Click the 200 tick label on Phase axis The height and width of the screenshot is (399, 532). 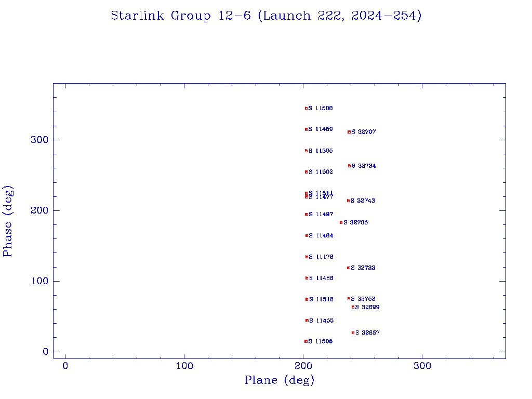tap(39, 210)
